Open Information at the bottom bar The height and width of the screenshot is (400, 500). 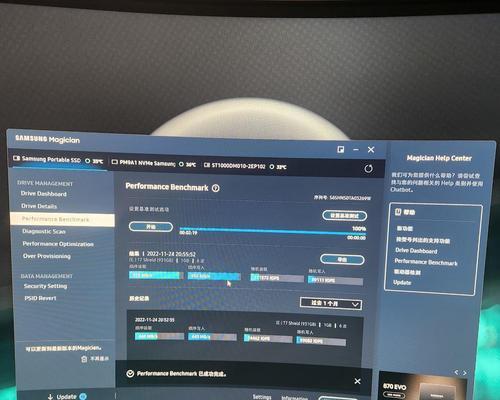tap(295, 398)
